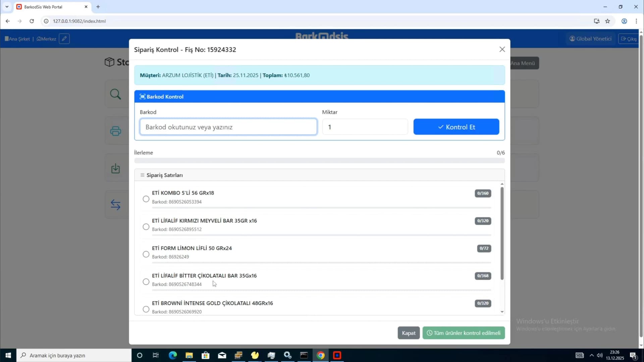Screen dimensions: 644x362
Task: Open Chrome from the taskbar
Action: tap(321, 355)
